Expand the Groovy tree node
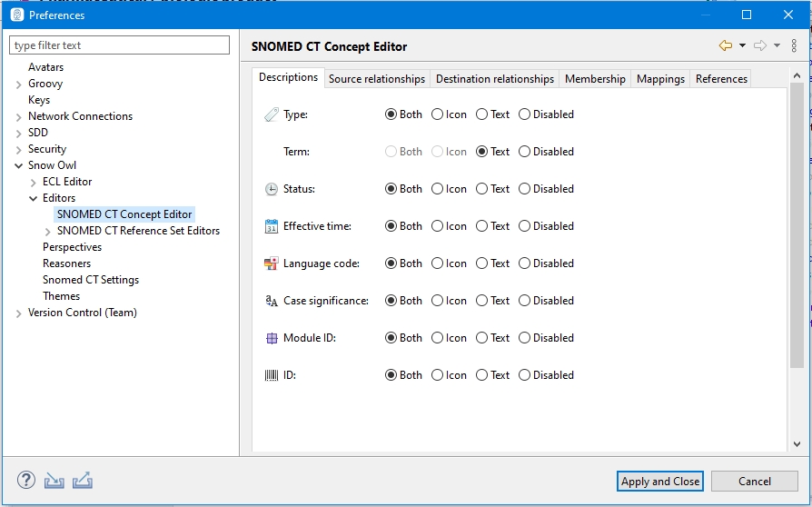This screenshot has width=812, height=507. [x=19, y=84]
